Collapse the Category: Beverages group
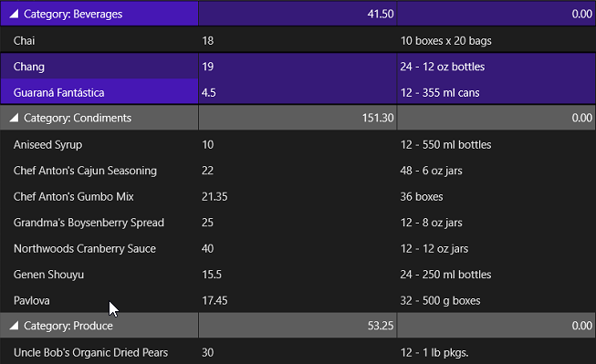This screenshot has height=364, width=596. click(x=14, y=14)
